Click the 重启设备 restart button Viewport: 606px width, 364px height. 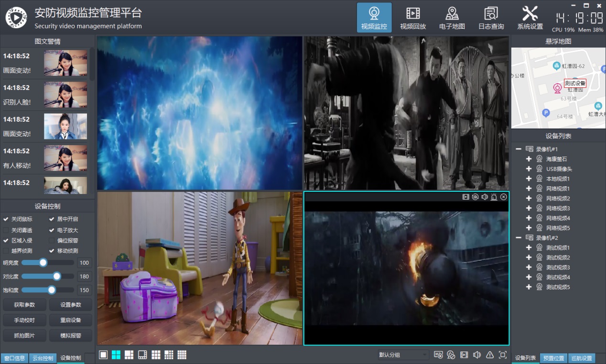click(x=71, y=320)
